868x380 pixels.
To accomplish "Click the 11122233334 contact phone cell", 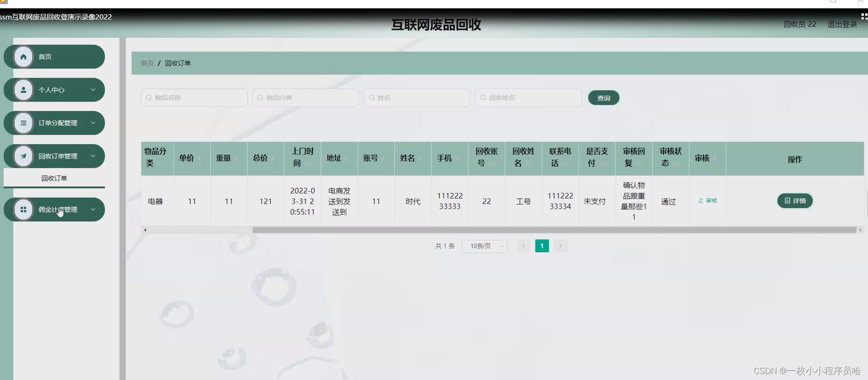I will coord(560,201).
